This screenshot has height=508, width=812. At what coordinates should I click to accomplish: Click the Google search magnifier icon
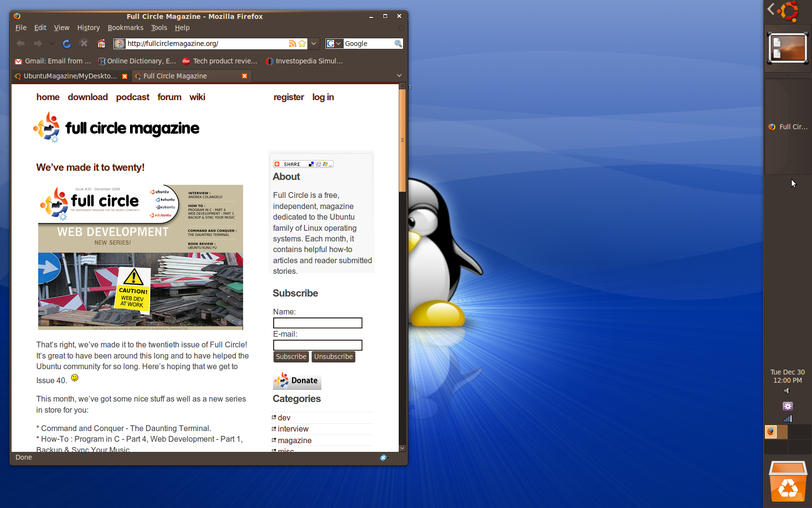(398, 44)
